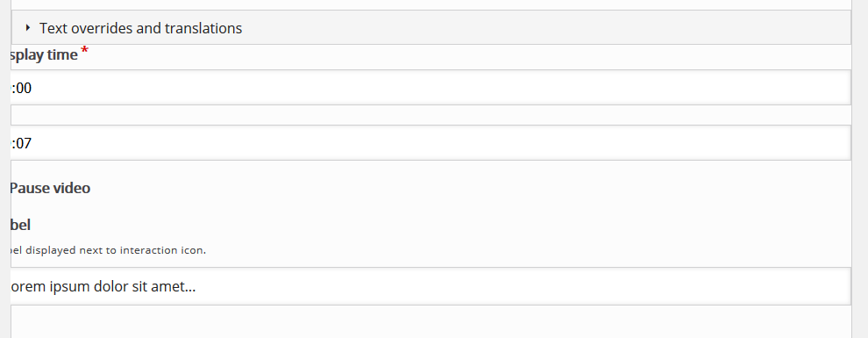Click the 'Text overrides and translations' title text
The height and width of the screenshot is (338, 868).
140,28
